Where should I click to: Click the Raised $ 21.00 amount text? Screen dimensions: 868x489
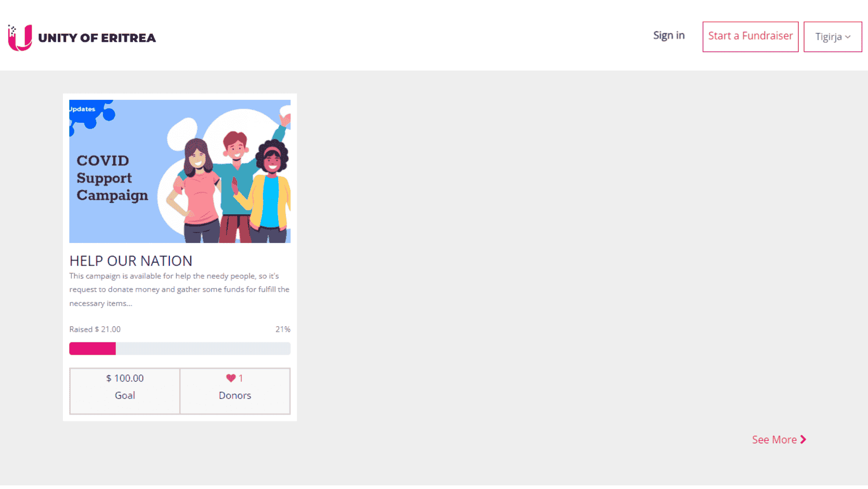(95, 329)
